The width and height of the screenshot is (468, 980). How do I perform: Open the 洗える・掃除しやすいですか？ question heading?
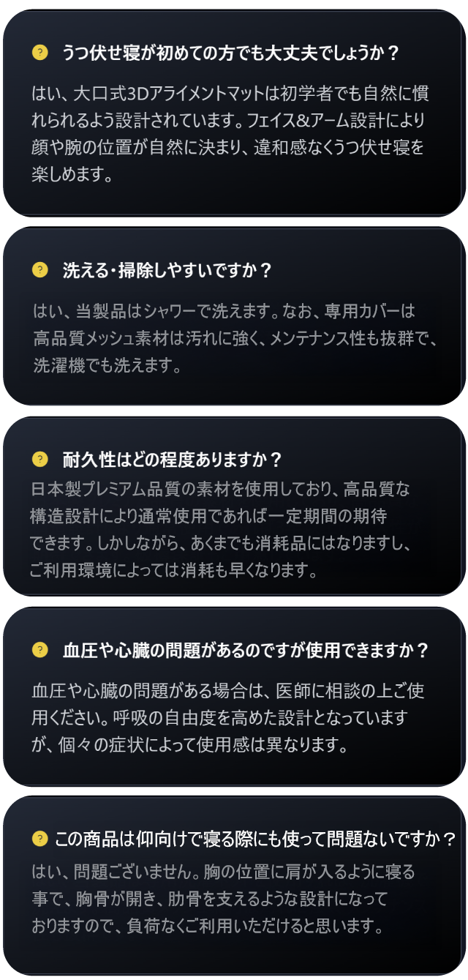pyautogui.click(x=167, y=271)
